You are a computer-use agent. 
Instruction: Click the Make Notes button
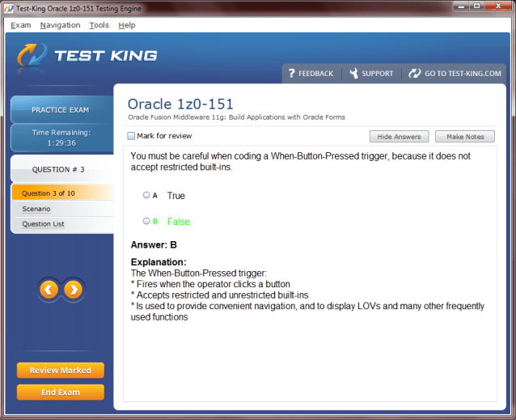point(465,137)
